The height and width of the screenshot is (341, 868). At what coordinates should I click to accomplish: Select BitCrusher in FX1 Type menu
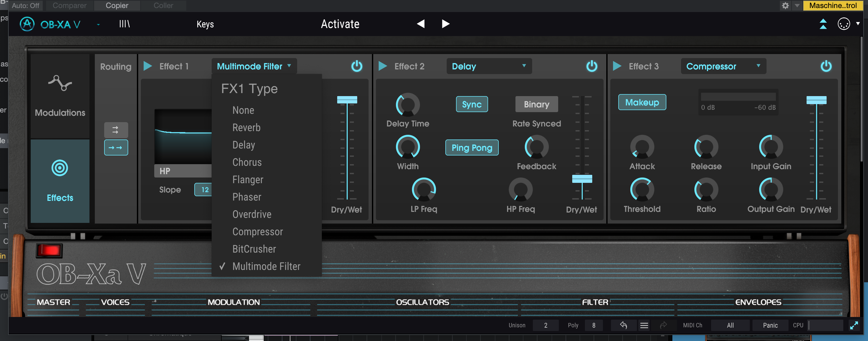click(254, 249)
